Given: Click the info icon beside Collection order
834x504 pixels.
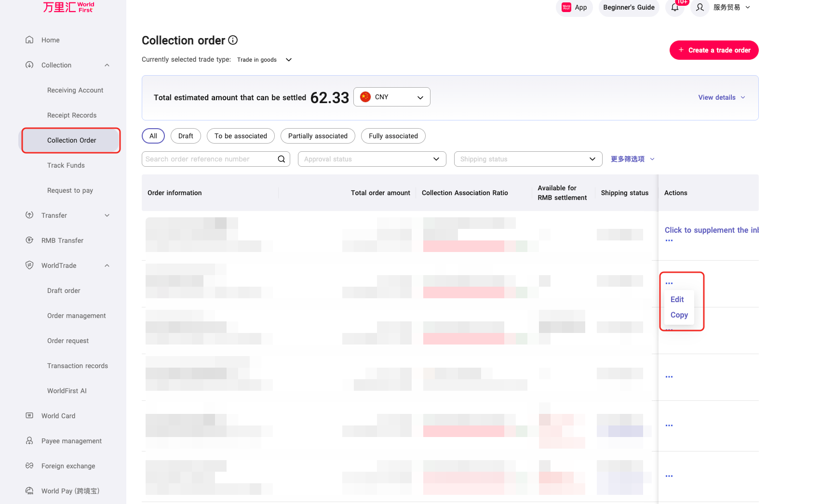Looking at the screenshot, I should (233, 40).
